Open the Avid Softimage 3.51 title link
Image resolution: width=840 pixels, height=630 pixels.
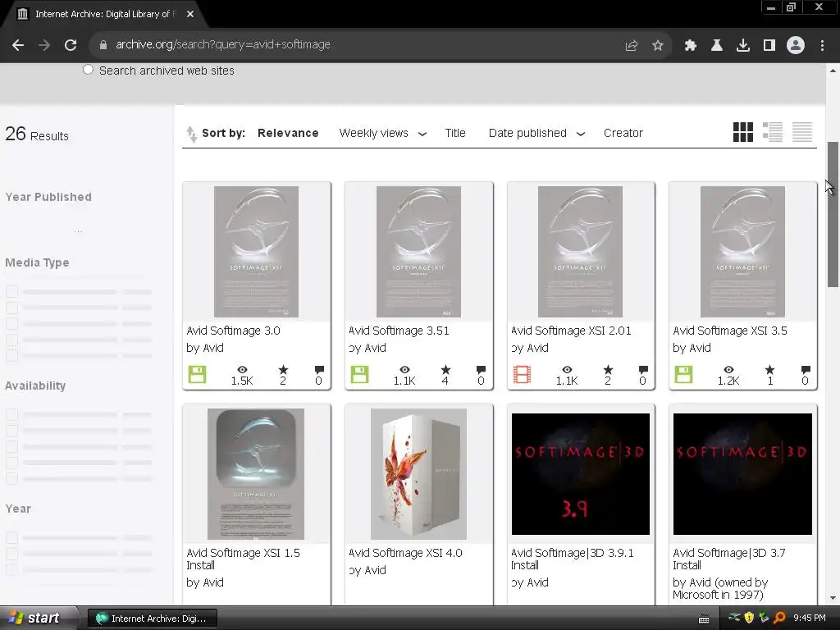pos(399,331)
